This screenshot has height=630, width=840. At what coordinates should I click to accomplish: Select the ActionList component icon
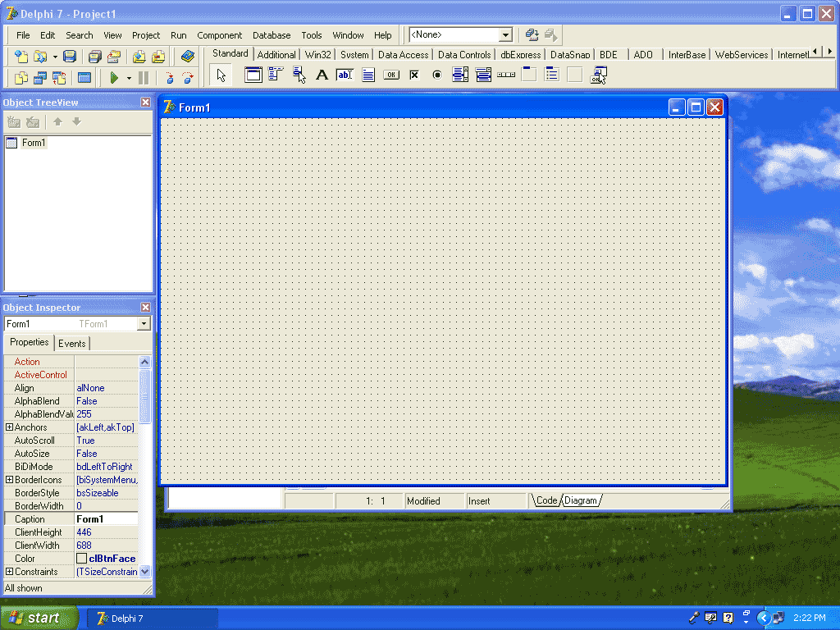(598, 75)
